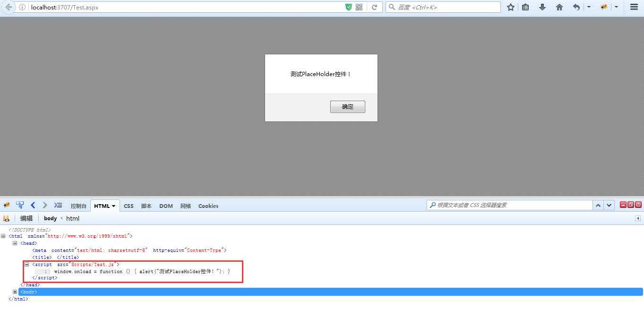Open the HTML tab dropdown menu
This screenshot has width=644, height=327.
pos(113,206)
